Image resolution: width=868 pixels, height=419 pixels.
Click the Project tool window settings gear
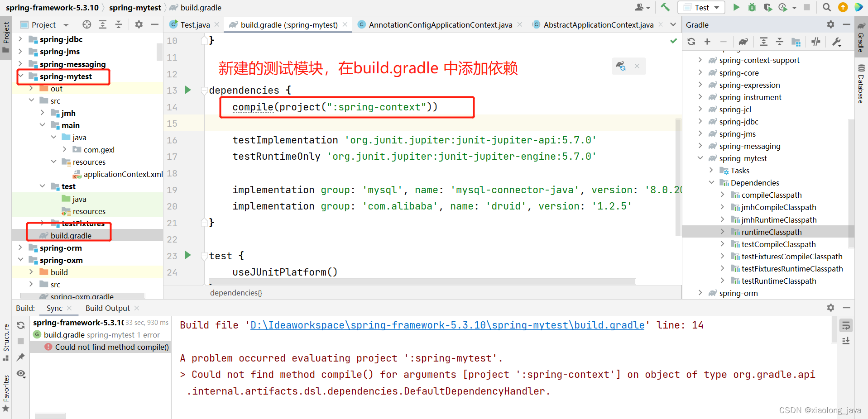(x=139, y=24)
